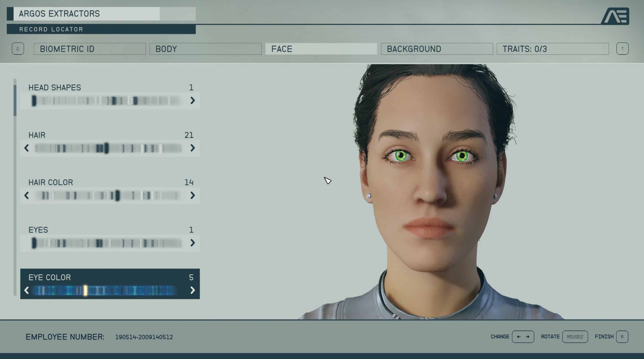Open the Background tab
The height and width of the screenshot is (359, 644).
[437, 49]
